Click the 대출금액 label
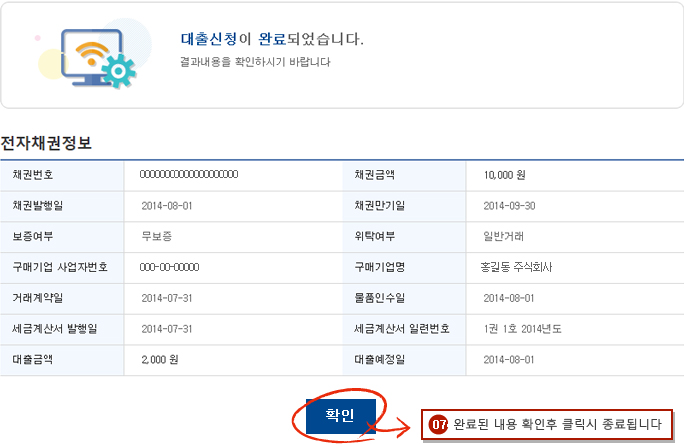684x444 pixels. click(33, 359)
